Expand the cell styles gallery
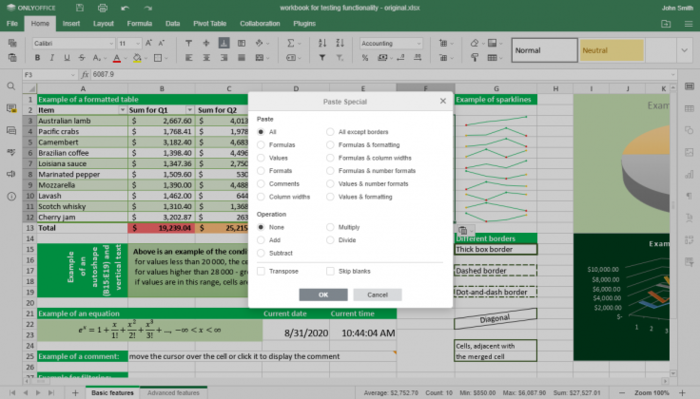This screenshot has height=399, width=700. point(684,50)
